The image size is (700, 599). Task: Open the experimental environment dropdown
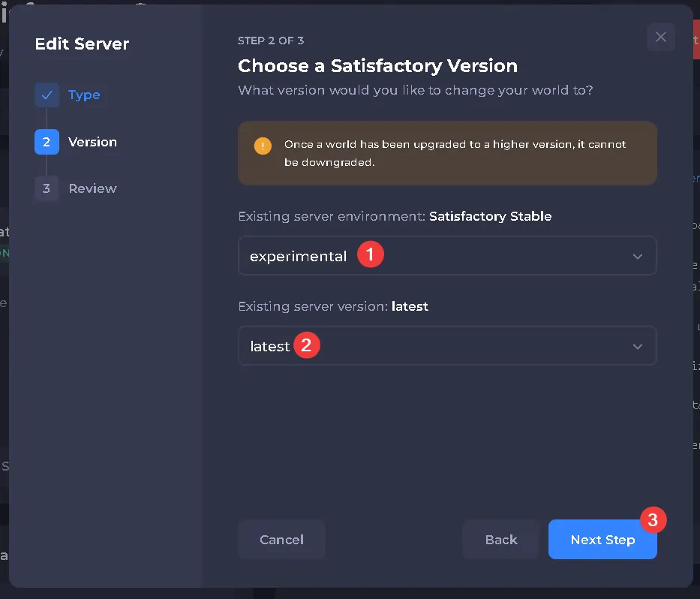[447, 256]
